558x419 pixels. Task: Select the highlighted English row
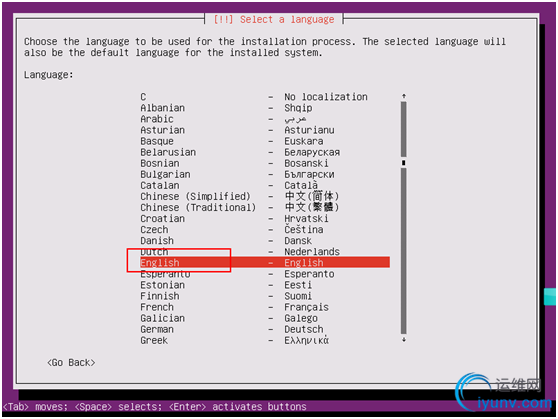pos(265,262)
